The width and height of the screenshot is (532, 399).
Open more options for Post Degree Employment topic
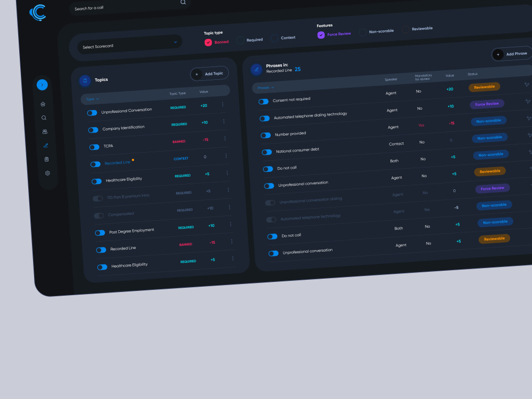tap(230, 225)
